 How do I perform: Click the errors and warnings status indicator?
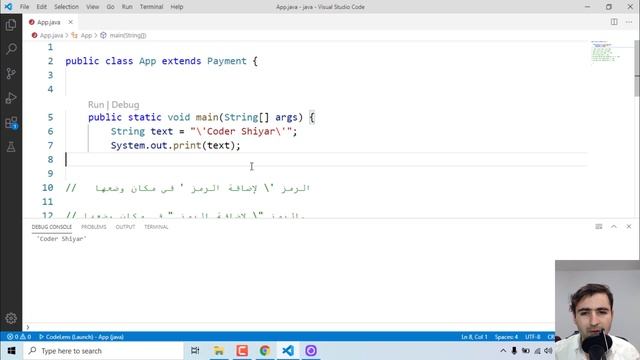click(19, 337)
